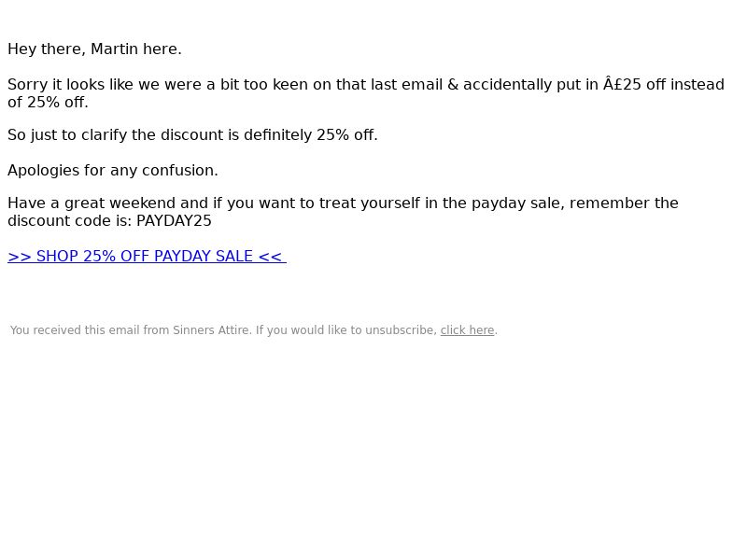Image resolution: width=747 pixels, height=560 pixels.
Task: Click the '<<' arrows that end the shop link
Action: tap(270, 256)
